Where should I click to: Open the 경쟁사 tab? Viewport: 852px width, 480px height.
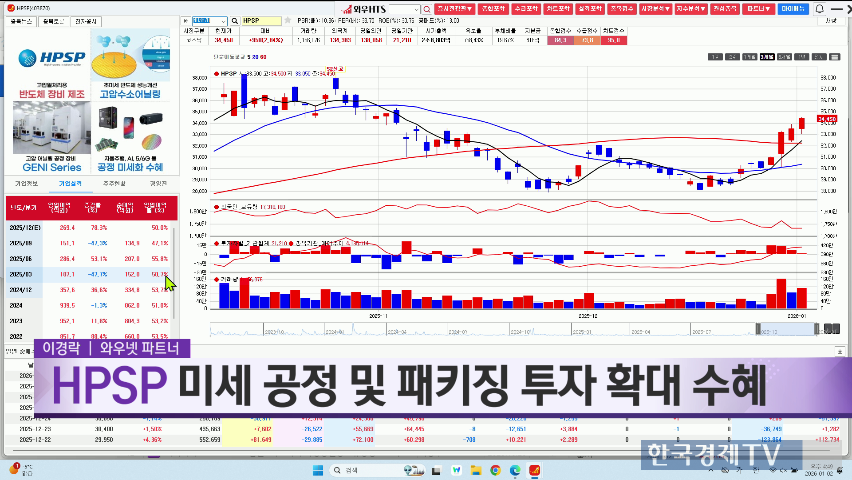pos(158,183)
